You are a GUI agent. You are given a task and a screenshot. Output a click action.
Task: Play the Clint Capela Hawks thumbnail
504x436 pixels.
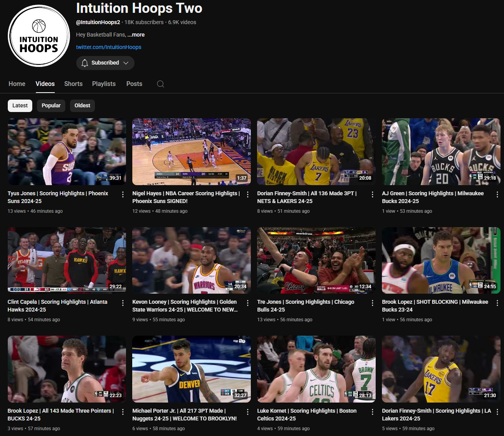67,260
